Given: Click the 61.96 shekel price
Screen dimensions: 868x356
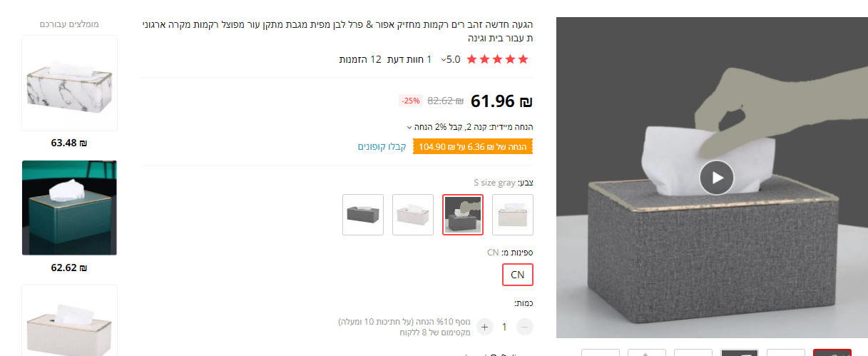Looking at the screenshot, I should pos(501,101).
